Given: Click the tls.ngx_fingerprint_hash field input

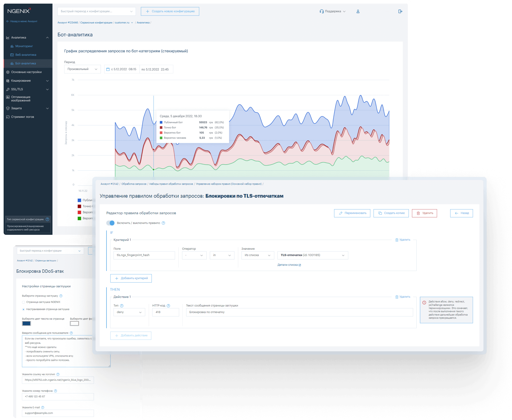Looking at the screenshot, I should (144, 255).
